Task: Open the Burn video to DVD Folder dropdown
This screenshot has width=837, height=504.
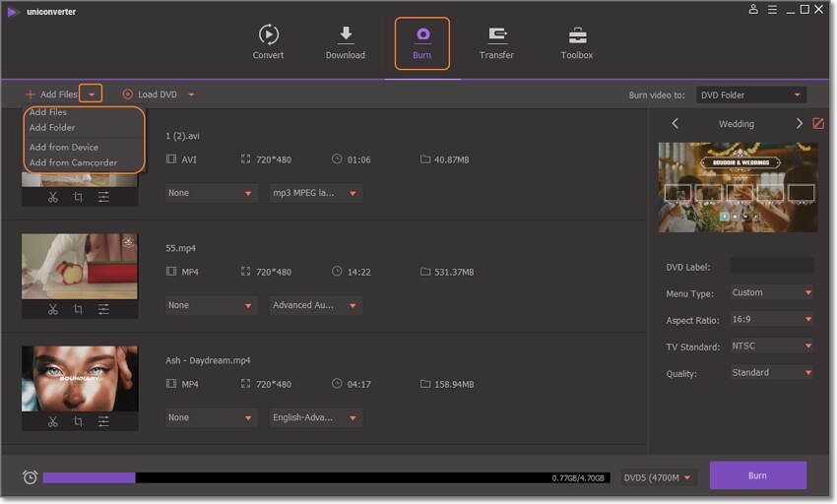Action: tap(751, 95)
